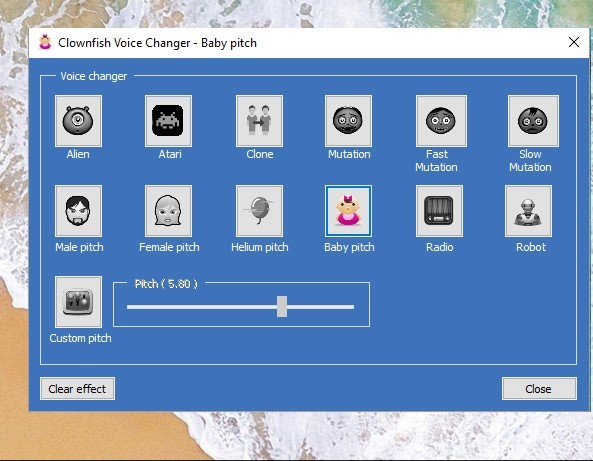Choose the Atari voice effect icon
This screenshot has height=461, width=593.
tap(168, 121)
